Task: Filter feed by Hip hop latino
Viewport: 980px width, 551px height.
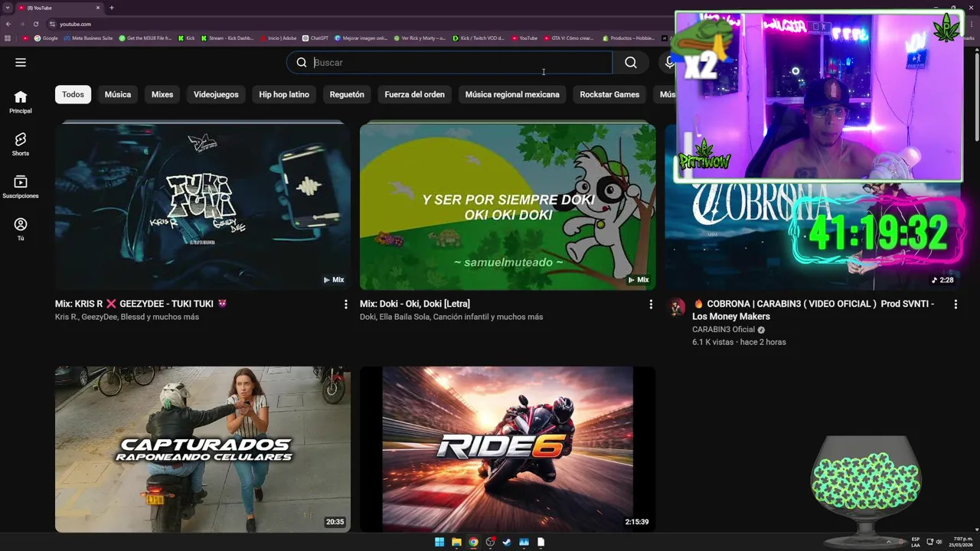Action: [x=284, y=95]
